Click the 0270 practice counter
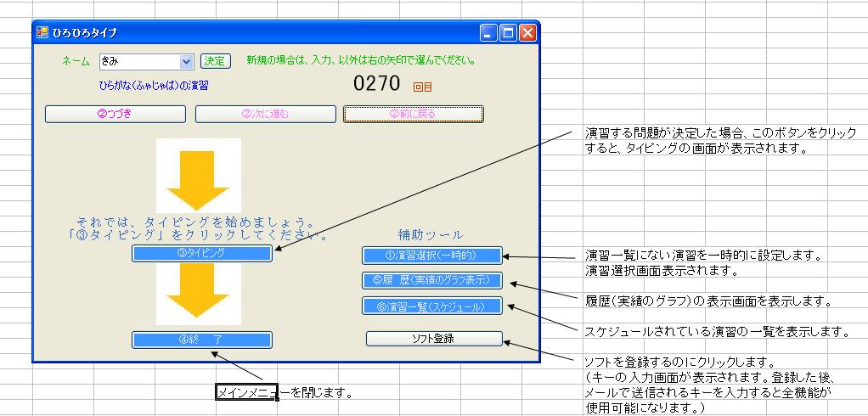The height and width of the screenshot is (416, 868). tap(376, 84)
